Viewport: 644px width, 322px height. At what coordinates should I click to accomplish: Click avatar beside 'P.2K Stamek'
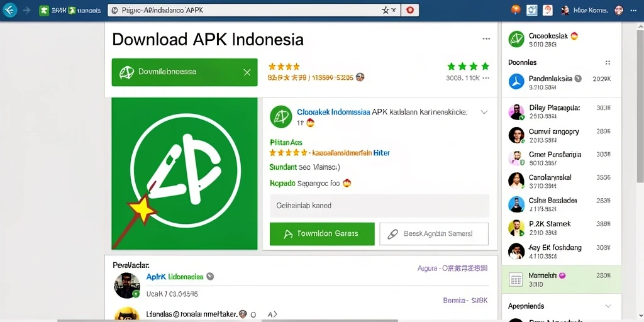click(x=516, y=228)
